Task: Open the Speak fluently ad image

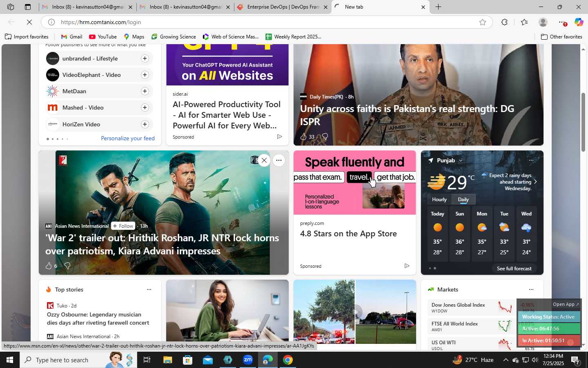Action: [x=354, y=183]
